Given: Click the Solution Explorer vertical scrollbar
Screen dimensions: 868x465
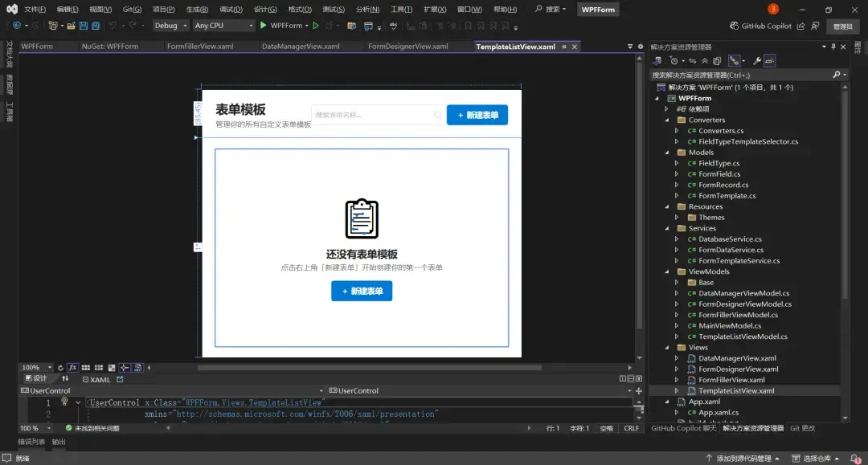Looking at the screenshot, I should pos(845,194).
